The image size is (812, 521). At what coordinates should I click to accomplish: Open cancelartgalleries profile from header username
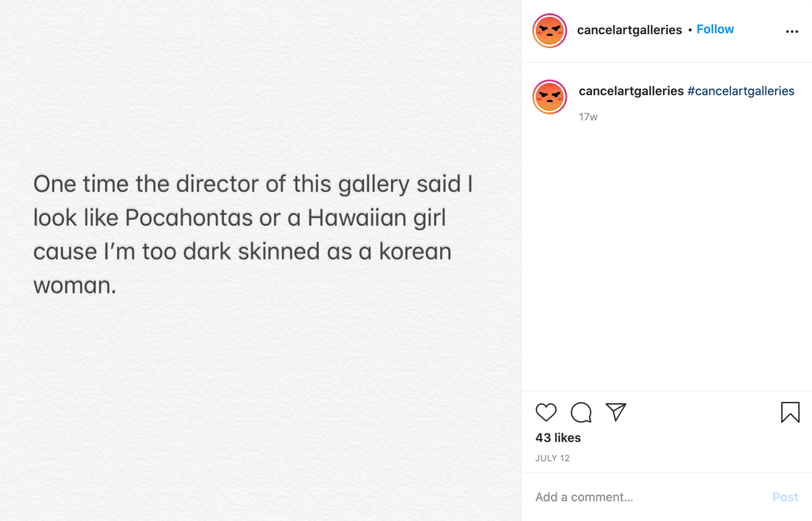click(629, 30)
